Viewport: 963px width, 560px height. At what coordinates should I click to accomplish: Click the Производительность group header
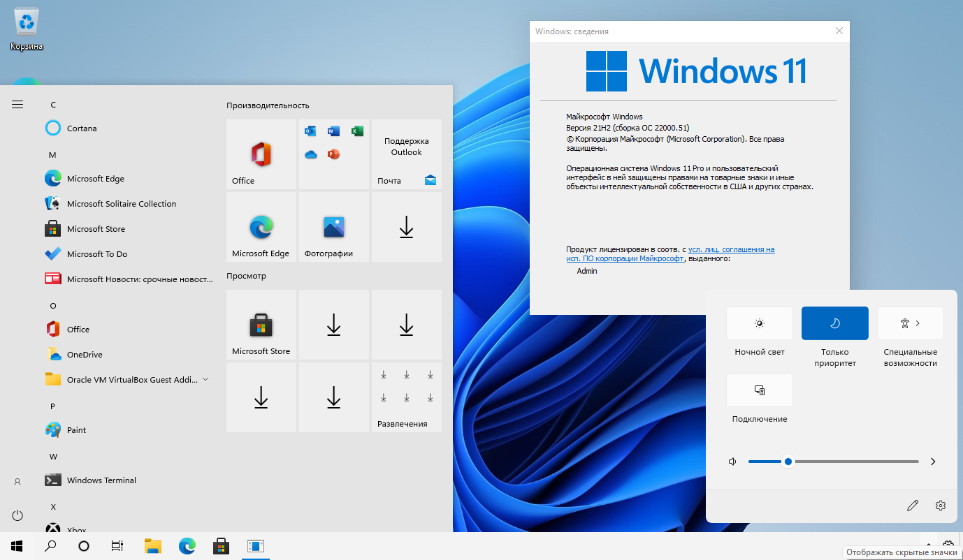coord(268,105)
